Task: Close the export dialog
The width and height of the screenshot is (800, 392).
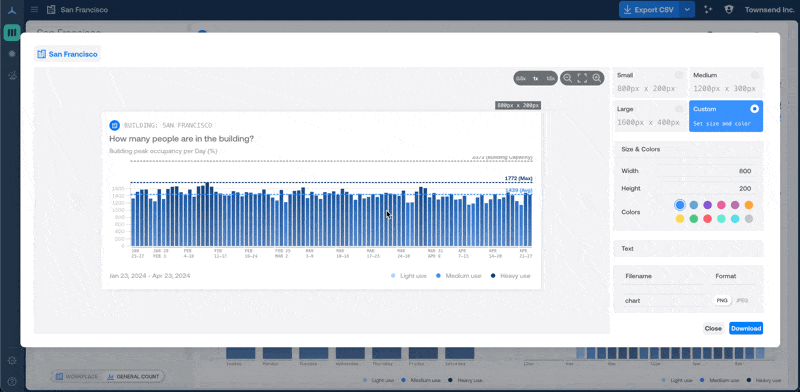Action: click(x=713, y=328)
